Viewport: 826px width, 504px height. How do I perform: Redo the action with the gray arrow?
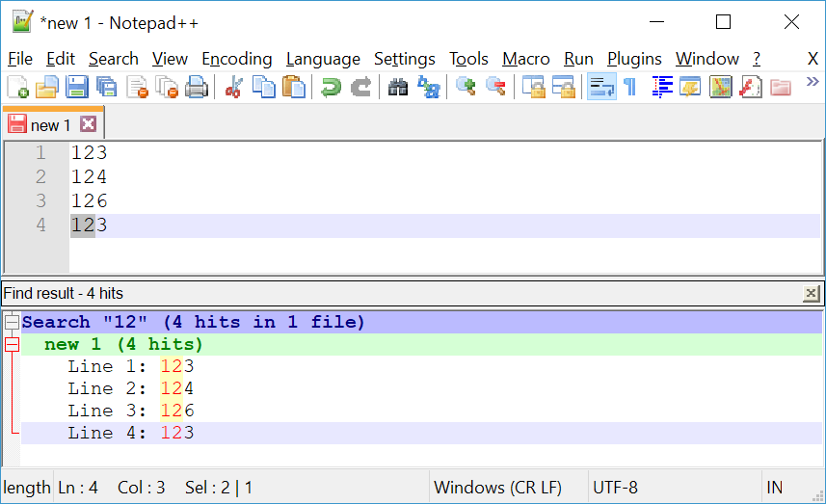[360, 87]
